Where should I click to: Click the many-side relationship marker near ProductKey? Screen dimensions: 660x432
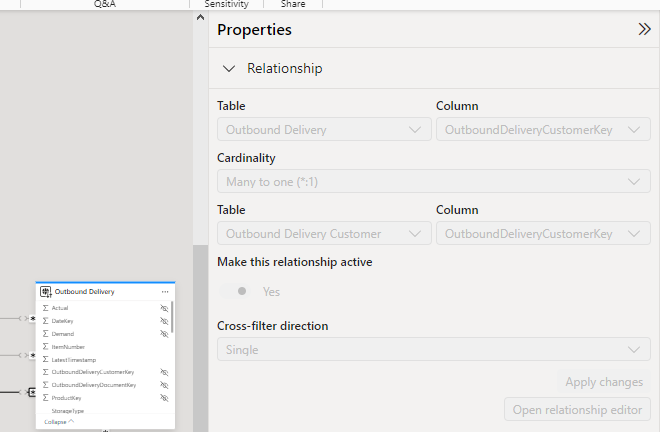coord(32,392)
